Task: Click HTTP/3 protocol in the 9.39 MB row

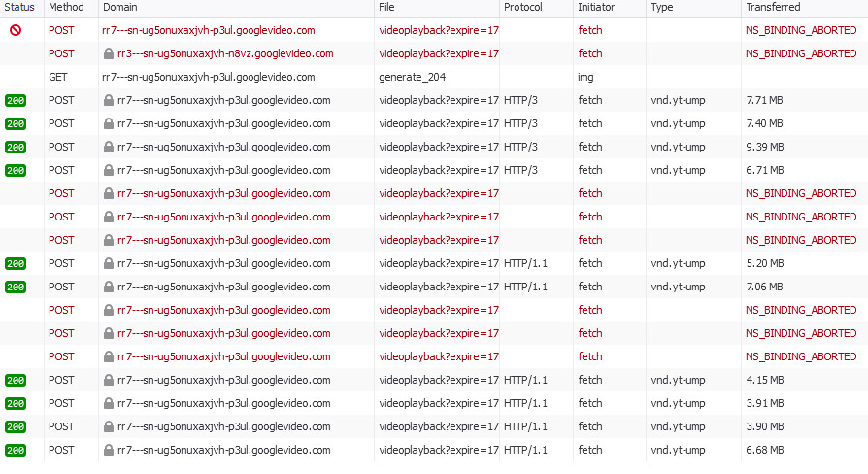Action: pos(520,147)
